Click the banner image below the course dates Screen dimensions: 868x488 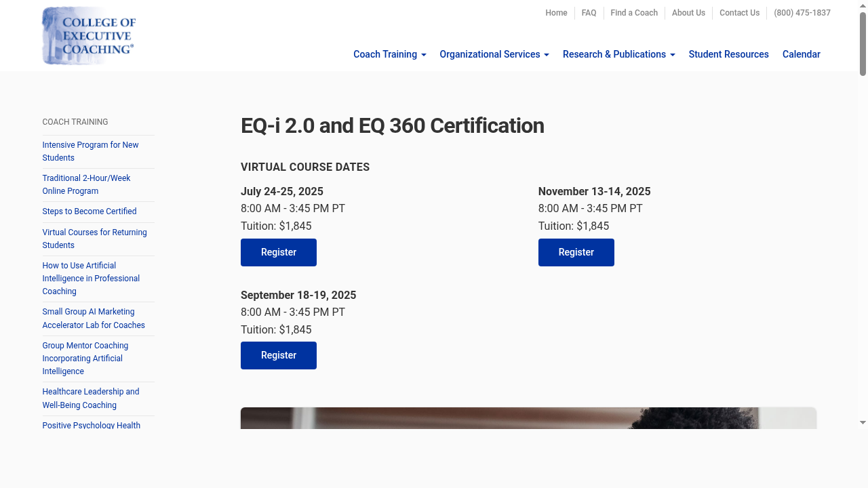[528, 418]
